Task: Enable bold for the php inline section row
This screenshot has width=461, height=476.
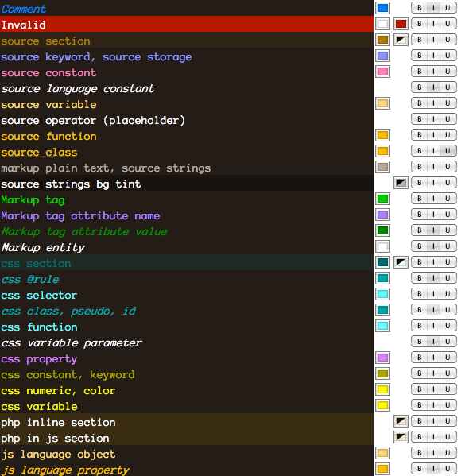Action: (x=420, y=420)
